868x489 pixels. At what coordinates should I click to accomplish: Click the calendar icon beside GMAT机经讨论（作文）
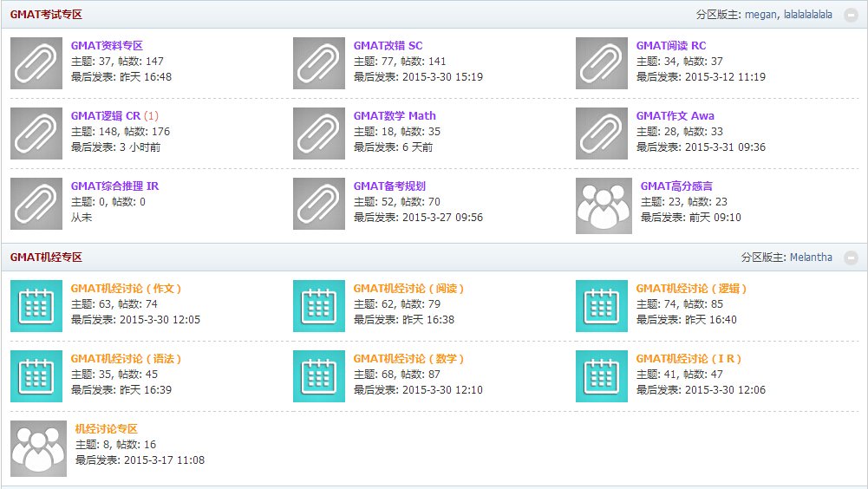(36, 306)
